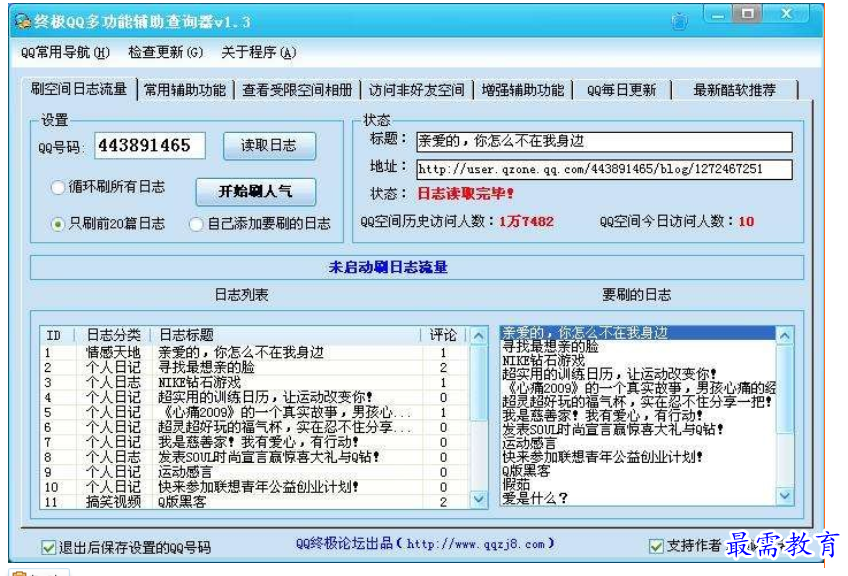The image size is (848, 576).
Task: Click the 日志列表 scroll-up arrow
Action: (479, 336)
